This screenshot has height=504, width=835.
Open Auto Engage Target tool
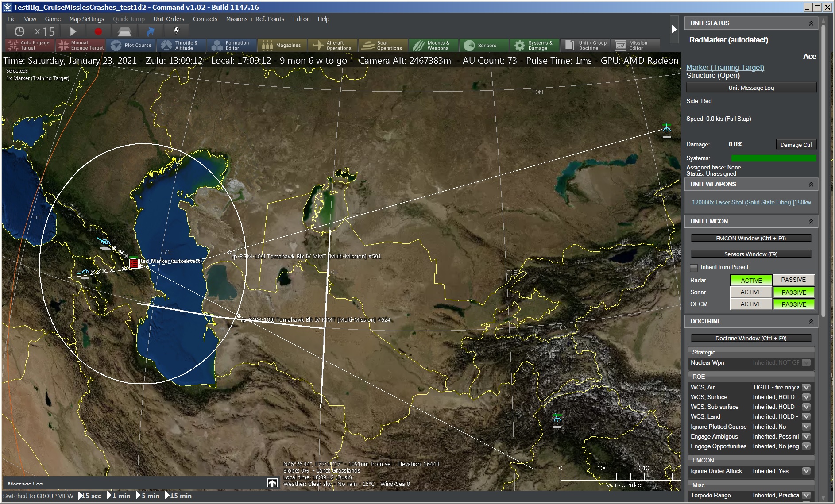click(x=29, y=45)
